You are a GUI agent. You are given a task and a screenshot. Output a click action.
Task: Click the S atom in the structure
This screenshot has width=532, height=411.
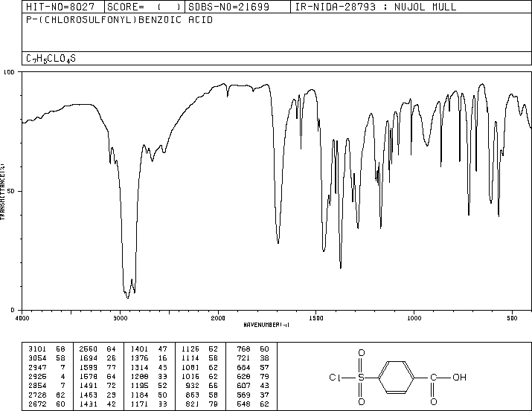[x=362, y=377]
